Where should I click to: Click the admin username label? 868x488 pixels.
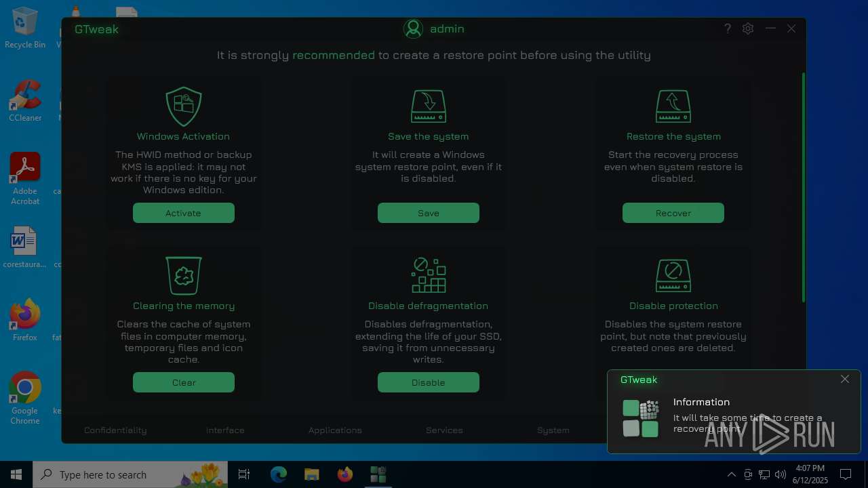pos(447,28)
